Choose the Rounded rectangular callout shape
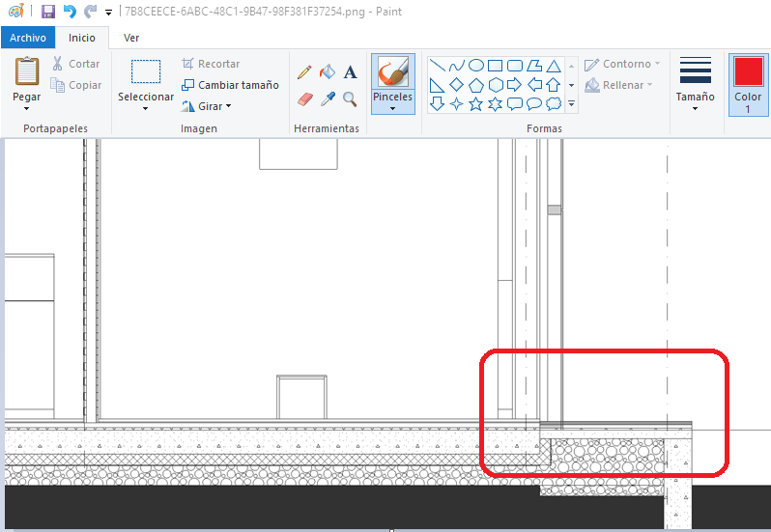 pos(515,103)
